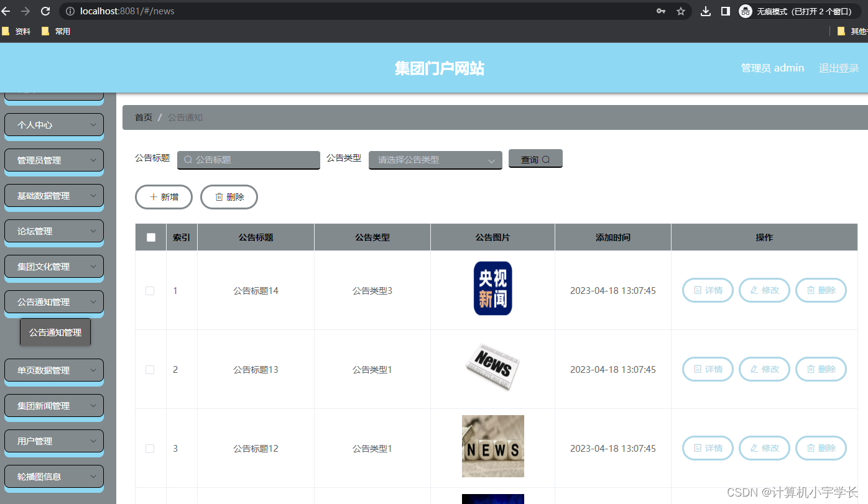This screenshot has width=868, height=504.
Task: Click 删除 trash icon for 公告标题14 row
Action: [811, 290]
